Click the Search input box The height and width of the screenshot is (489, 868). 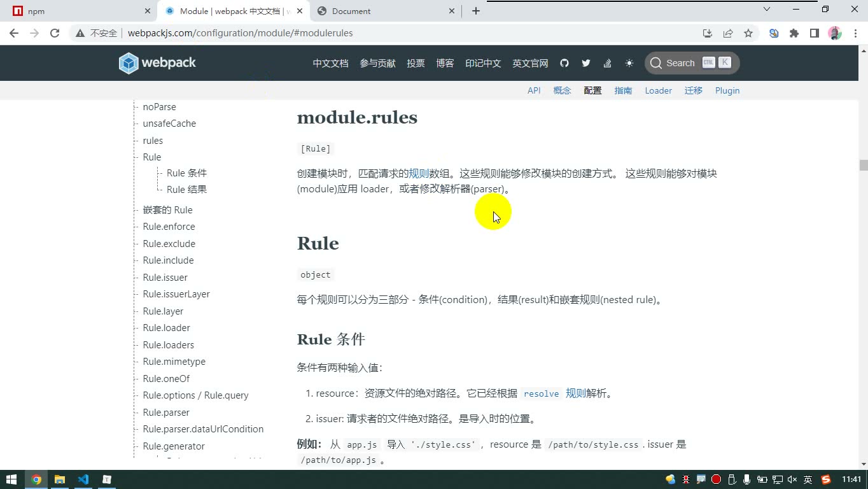tap(692, 63)
